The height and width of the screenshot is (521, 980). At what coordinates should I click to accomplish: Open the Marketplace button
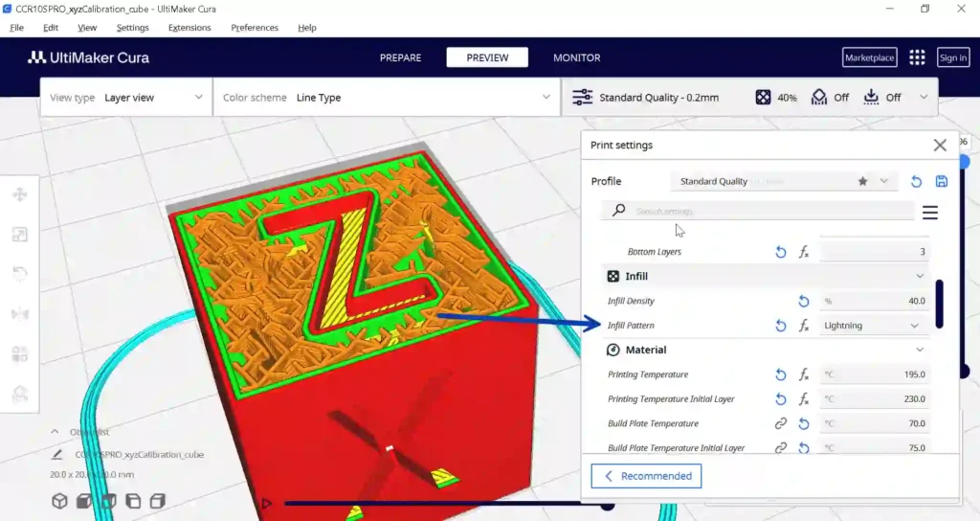tap(869, 57)
